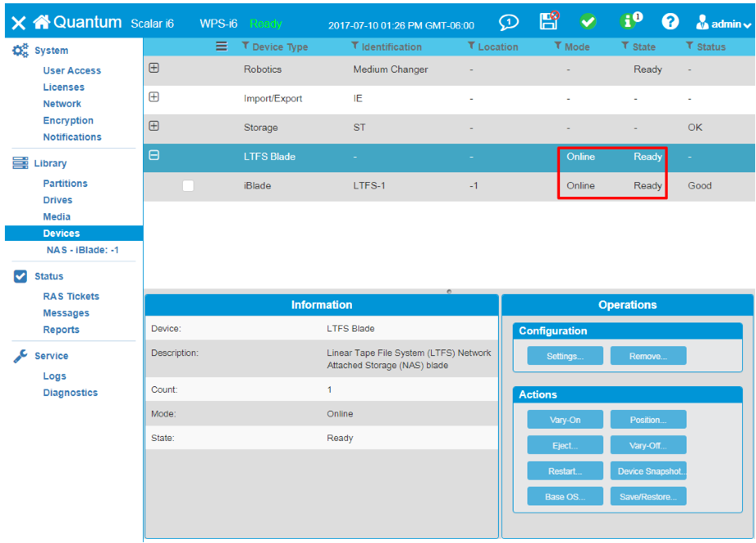756x543 pixels.
Task: Open the green info notification icon
Action: 629,20
